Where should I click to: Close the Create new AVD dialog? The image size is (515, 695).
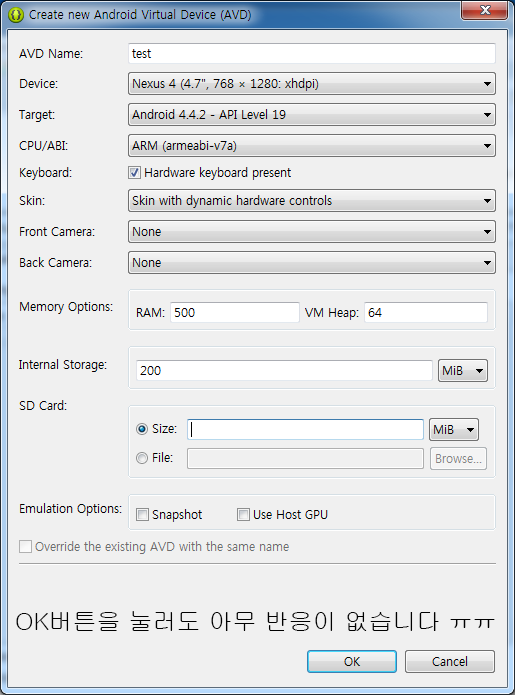tap(485, 10)
